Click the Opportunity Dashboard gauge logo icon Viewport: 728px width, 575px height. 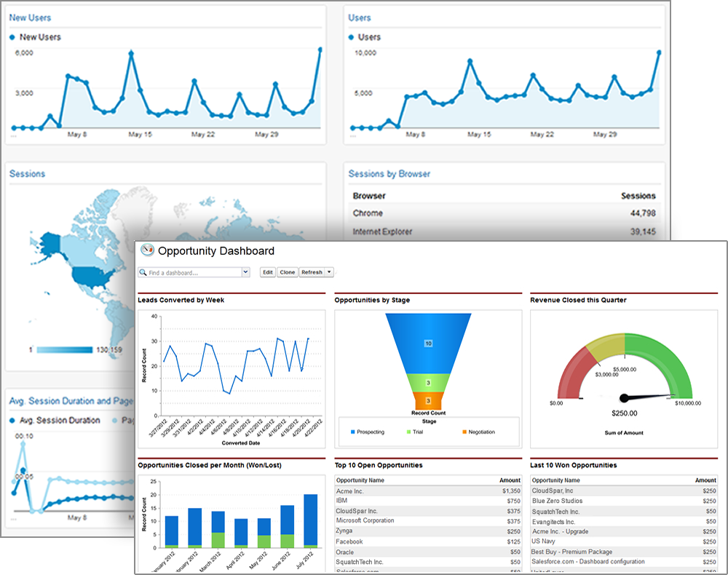(x=147, y=250)
